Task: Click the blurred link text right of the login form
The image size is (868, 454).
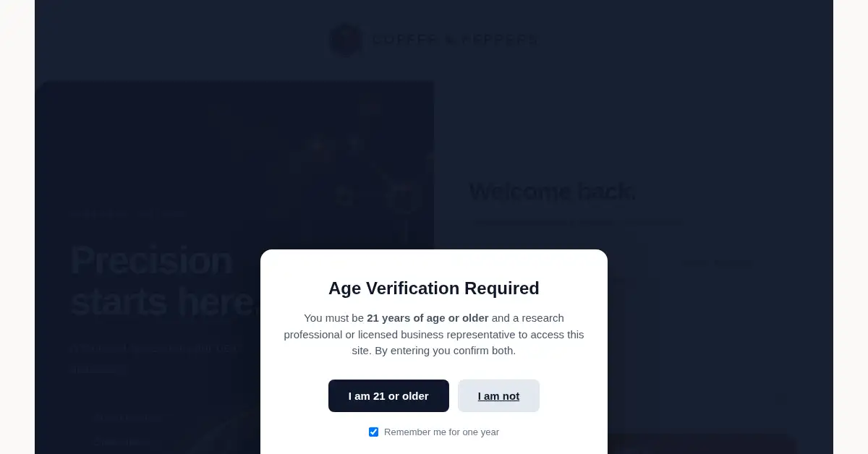Action: coord(719,264)
